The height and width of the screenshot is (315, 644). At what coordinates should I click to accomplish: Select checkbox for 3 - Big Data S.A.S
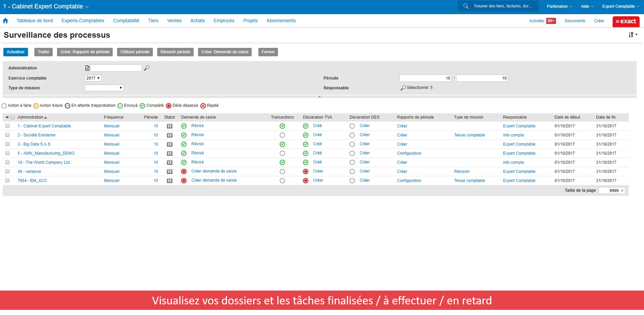[7, 144]
